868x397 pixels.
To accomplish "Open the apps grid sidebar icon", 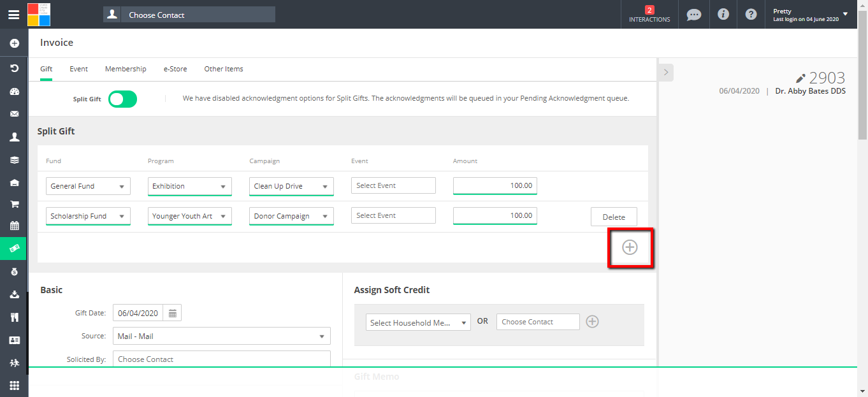I will (x=14, y=386).
